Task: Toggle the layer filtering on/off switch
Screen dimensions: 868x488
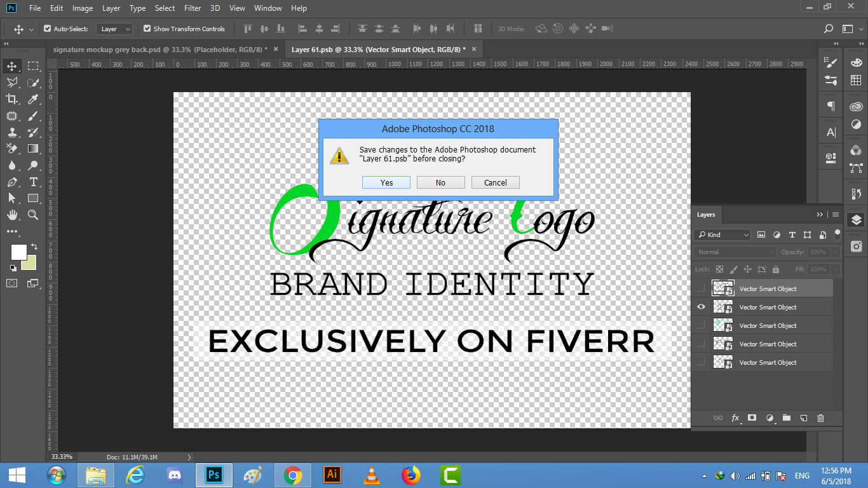Action: point(837,234)
